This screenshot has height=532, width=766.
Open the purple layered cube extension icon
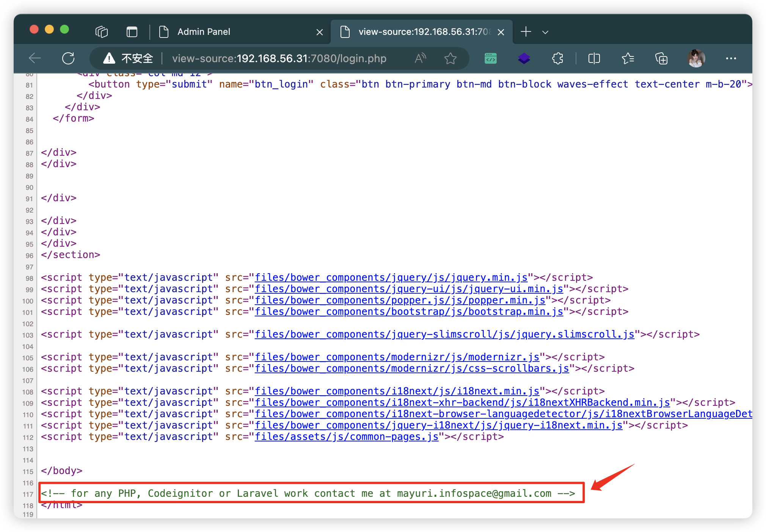coord(524,58)
